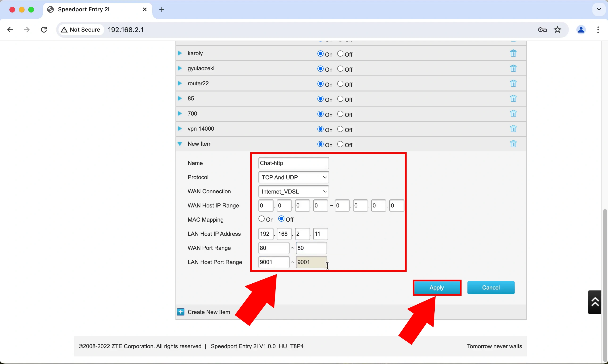Set vpn 14000 rule to Off
Image resolution: width=608 pixels, height=364 pixels.
click(340, 129)
